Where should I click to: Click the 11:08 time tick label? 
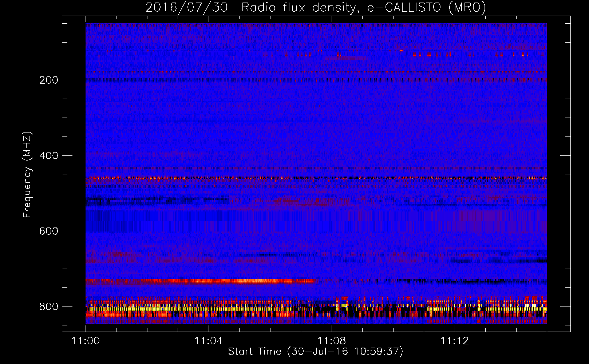tap(332, 341)
